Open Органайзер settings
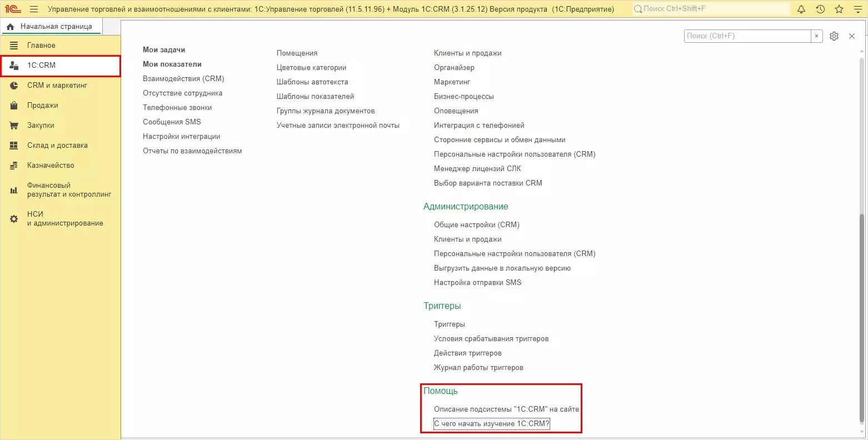This screenshot has width=868, height=440. point(454,68)
